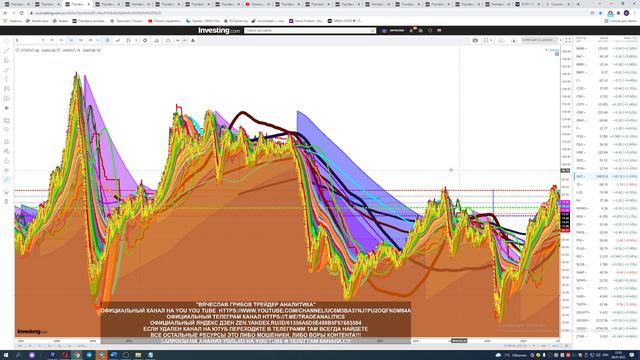
Task: Select the crosshair cursor tool in left sidebar
Action: 7,41
